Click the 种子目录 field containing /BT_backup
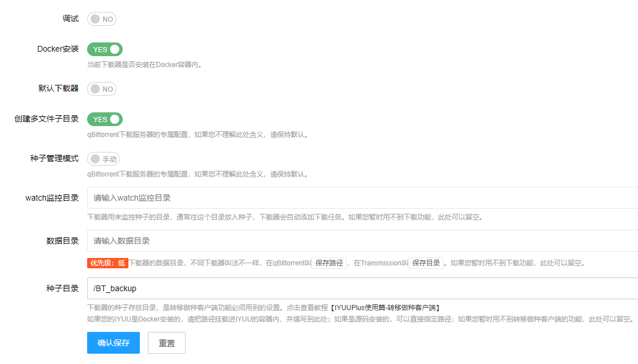The height and width of the screenshot is (364, 638). pyautogui.click(x=362, y=288)
